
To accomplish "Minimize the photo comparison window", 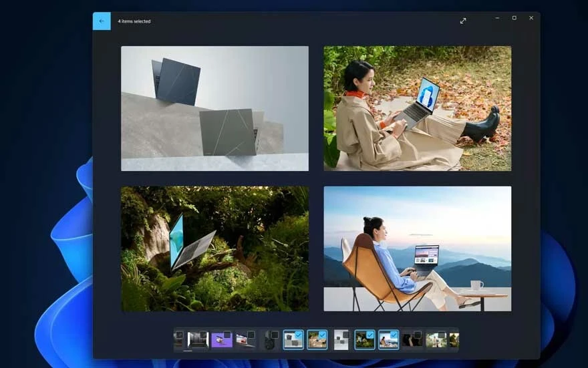I will (x=497, y=18).
